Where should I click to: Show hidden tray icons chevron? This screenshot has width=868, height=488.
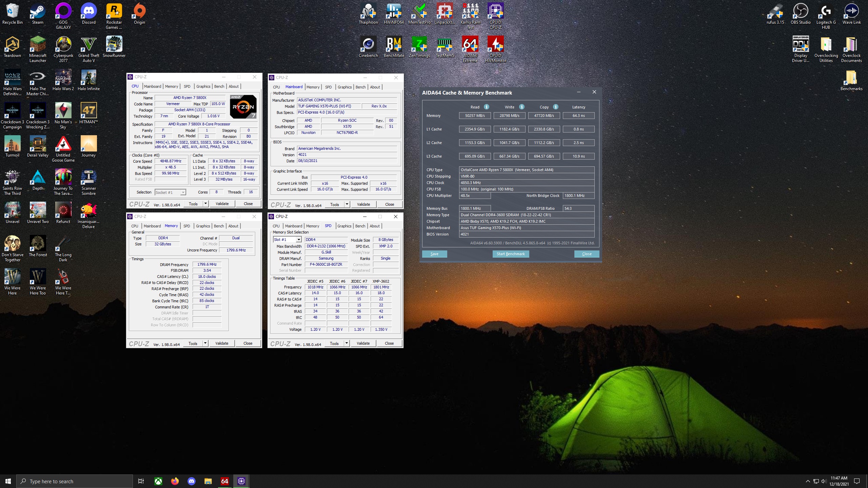pos(808,481)
